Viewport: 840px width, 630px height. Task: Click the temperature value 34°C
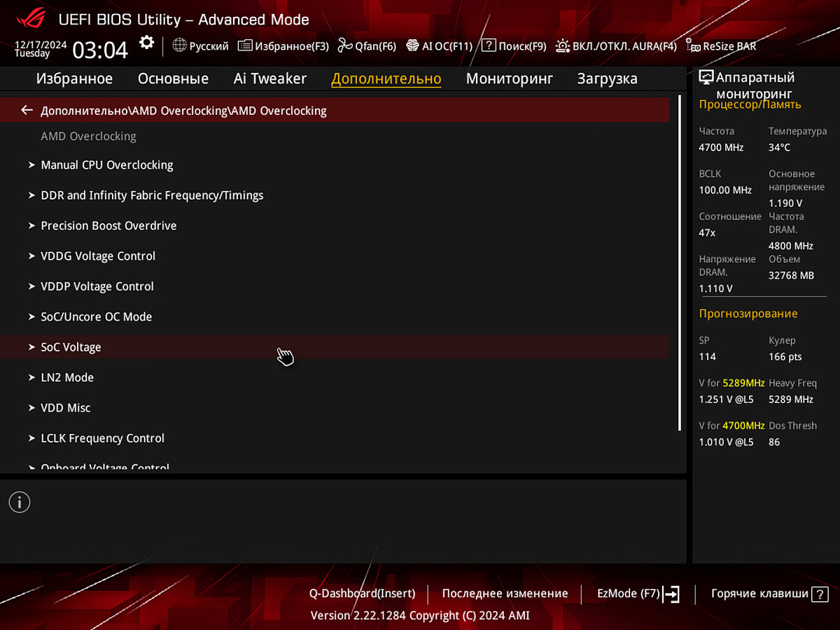pos(780,148)
